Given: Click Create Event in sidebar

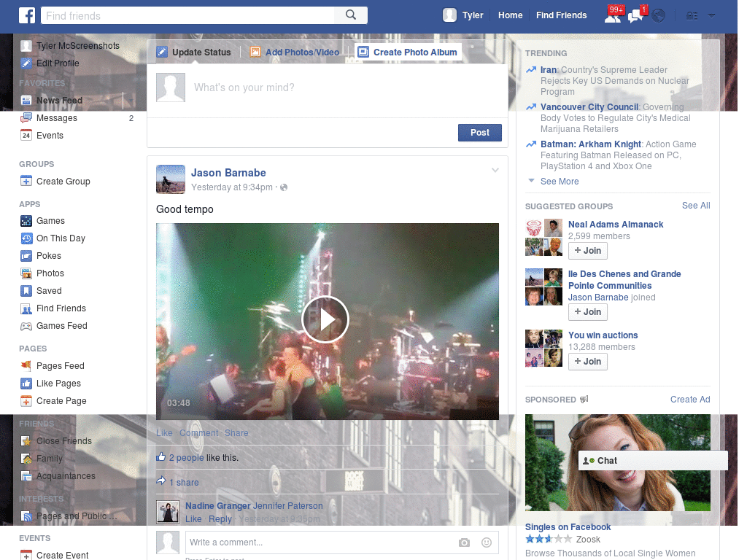Looking at the screenshot, I should click(x=62, y=556).
